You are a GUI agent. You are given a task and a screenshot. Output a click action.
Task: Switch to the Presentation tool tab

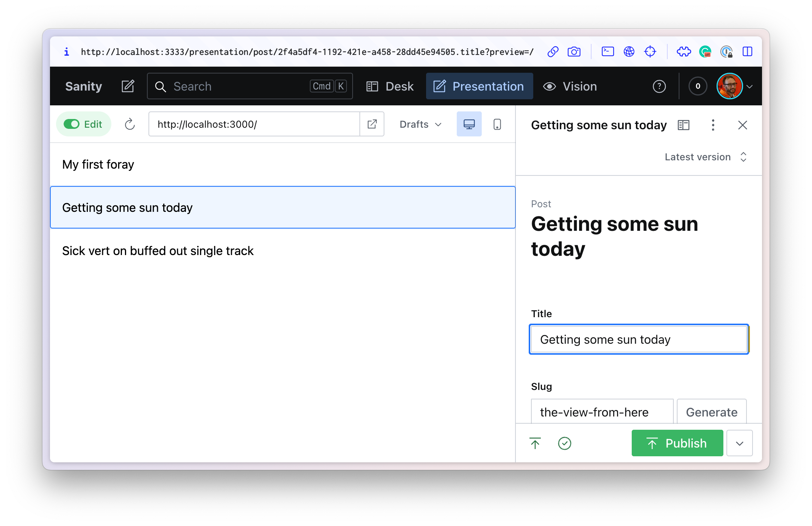pyautogui.click(x=479, y=86)
